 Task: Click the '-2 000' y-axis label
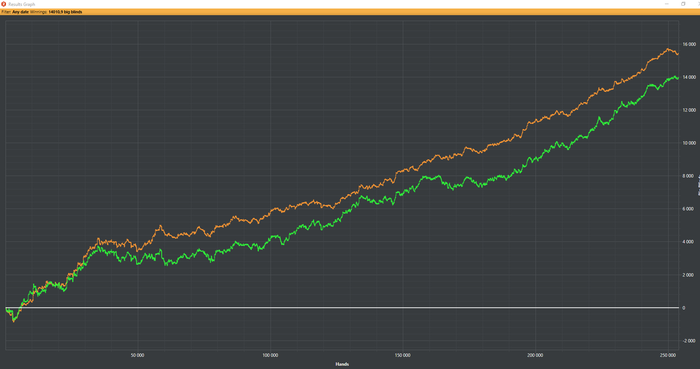click(x=689, y=341)
